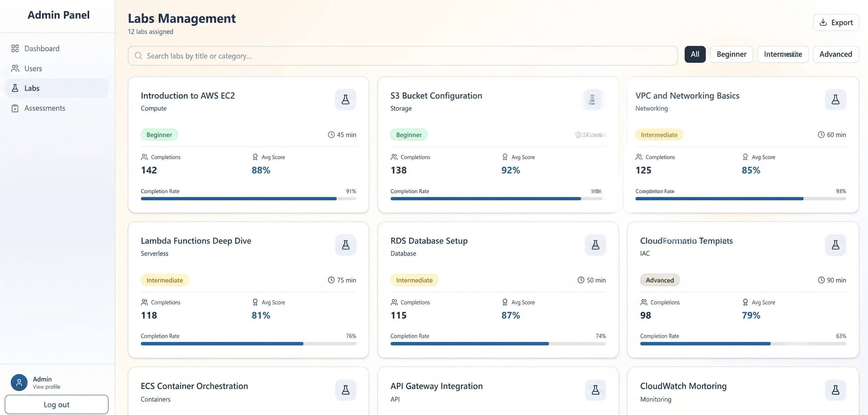Select the Intermediate filter tab
The width and height of the screenshot is (868, 415).
[783, 54]
